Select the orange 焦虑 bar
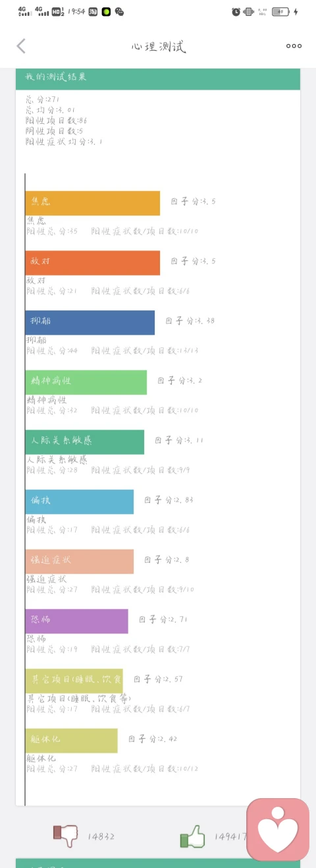 click(x=93, y=203)
